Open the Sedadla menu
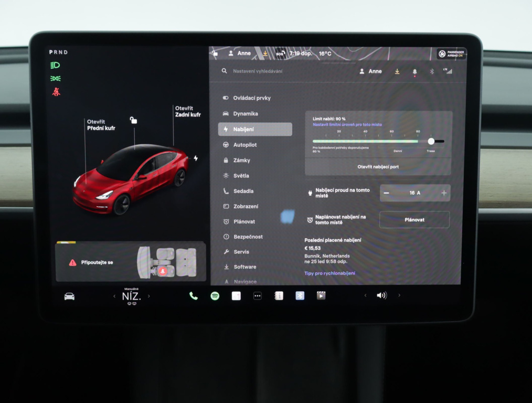The height and width of the screenshot is (403, 532). coord(255,191)
